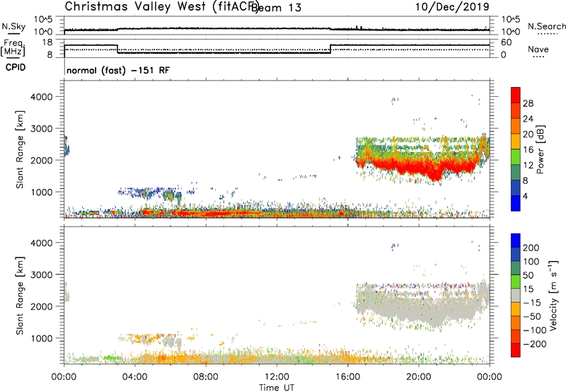The height and width of the screenshot is (392, 566).
Task: Click the 'normal (fast) -151 RF' text
Action: coord(118,70)
